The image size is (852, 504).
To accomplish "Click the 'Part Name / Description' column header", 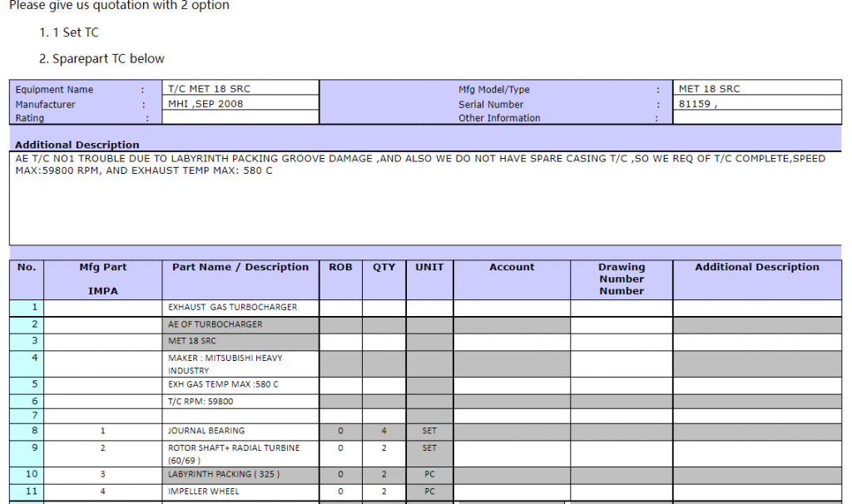I will (240, 268).
